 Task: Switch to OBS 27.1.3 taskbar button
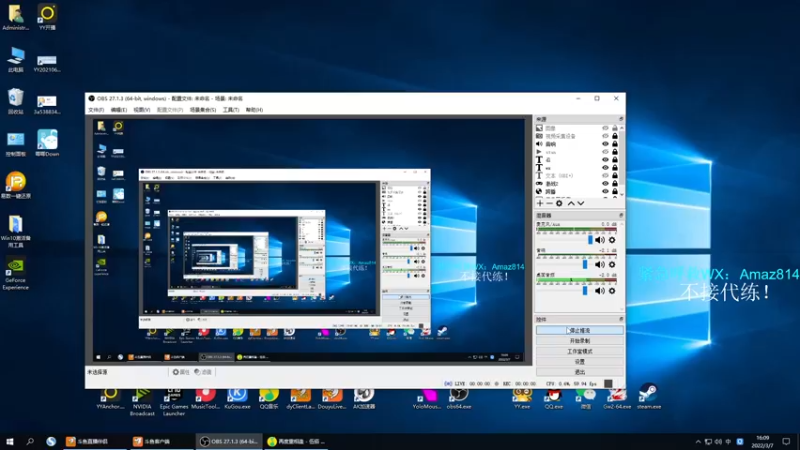(230, 442)
